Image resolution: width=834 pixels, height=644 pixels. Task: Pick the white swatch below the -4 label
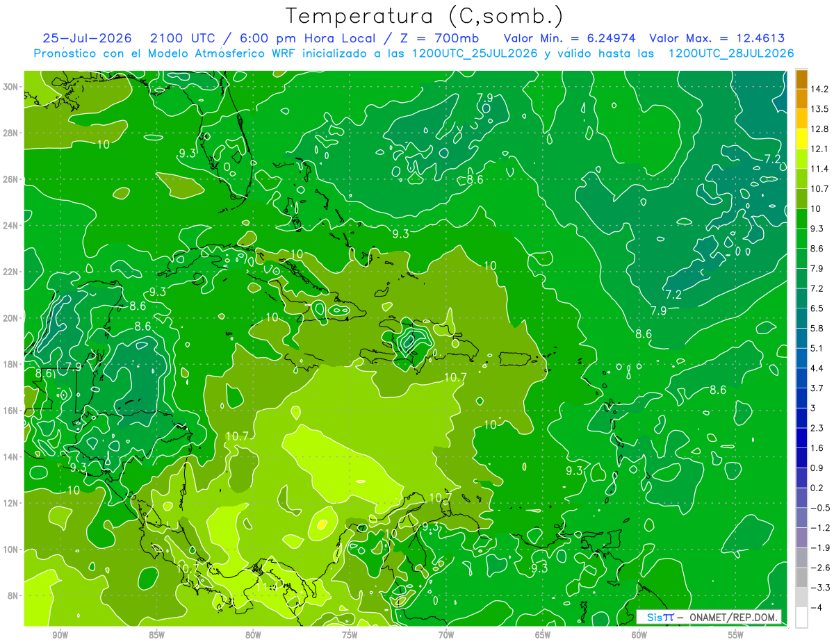(801, 618)
